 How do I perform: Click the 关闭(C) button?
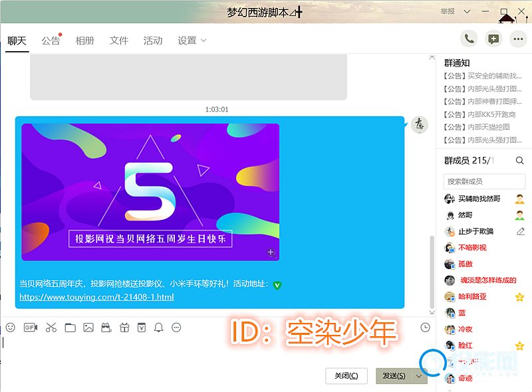tap(346, 376)
